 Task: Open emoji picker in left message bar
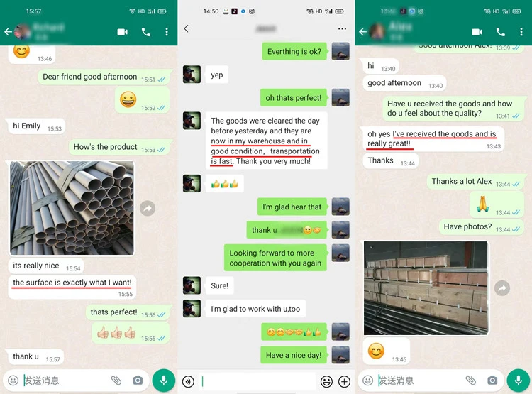[x=13, y=380]
